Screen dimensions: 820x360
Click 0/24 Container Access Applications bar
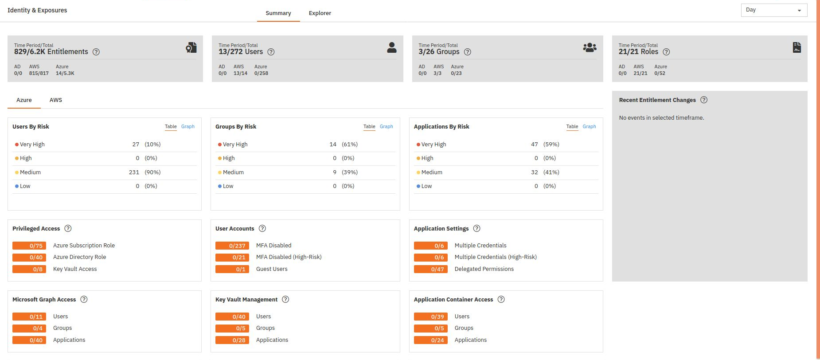430,340
